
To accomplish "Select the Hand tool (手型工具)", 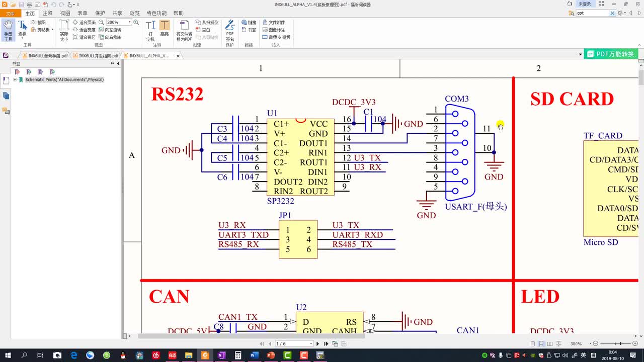I will point(8,31).
